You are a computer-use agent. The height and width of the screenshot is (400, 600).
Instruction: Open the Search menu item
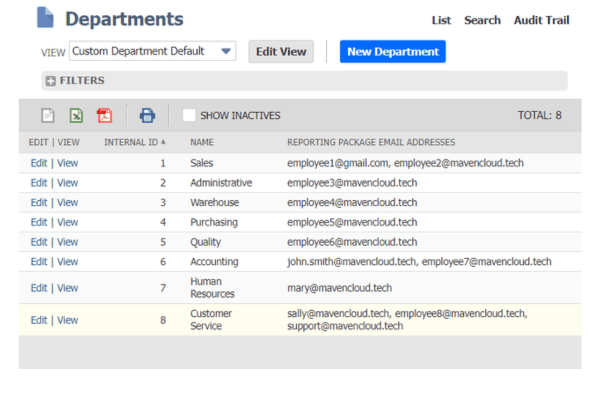pyautogui.click(x=482, y=20)
